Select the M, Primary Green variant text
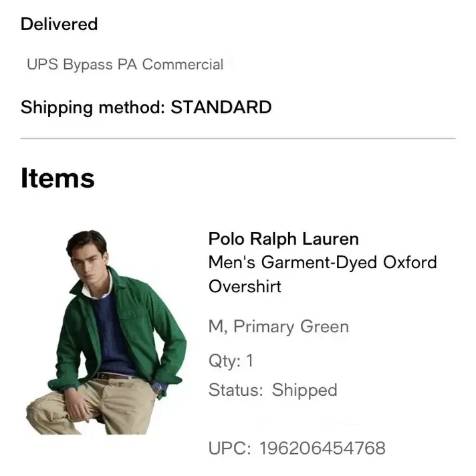Screen dimensions: 476x476 pyautogui.click(x=279, y=327)
